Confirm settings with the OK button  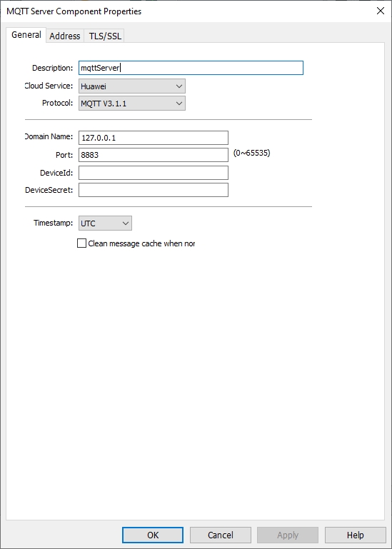pyautogui.click(x=153, y=535)
